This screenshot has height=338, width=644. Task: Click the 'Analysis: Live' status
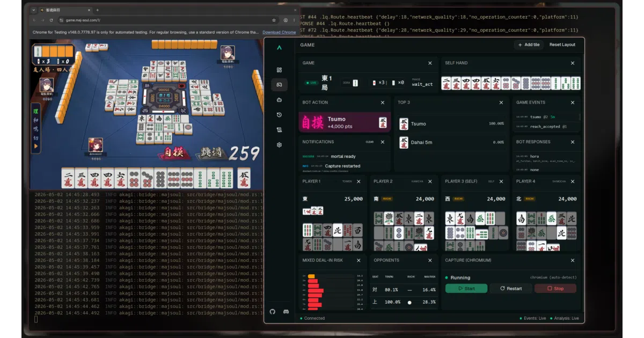pyautogui.click(x=566, y=318)
